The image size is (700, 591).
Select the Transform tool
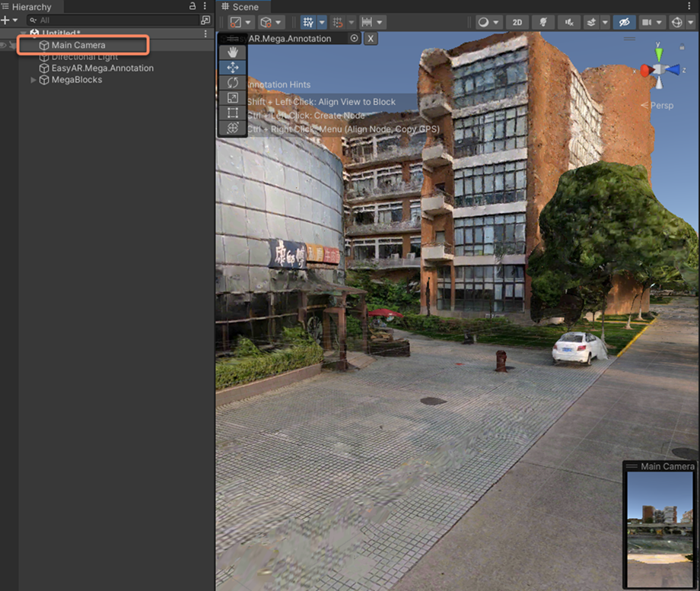(x=233, y=128)
